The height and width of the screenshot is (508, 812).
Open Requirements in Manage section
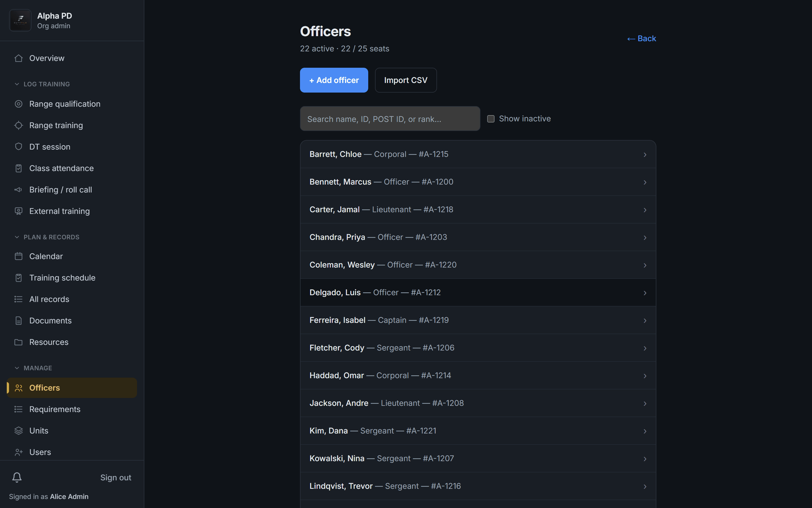click(72, 410)
